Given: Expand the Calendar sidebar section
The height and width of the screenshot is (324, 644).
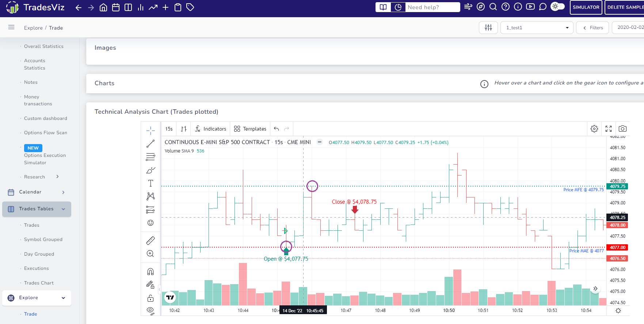Looking at the screenshot, I should [x=37, y=192].
